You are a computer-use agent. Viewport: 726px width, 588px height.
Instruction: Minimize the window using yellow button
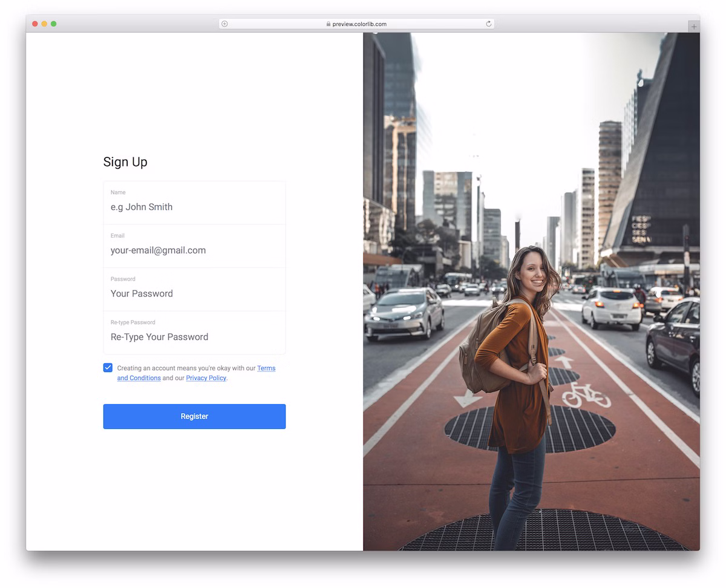click(44, 24)
